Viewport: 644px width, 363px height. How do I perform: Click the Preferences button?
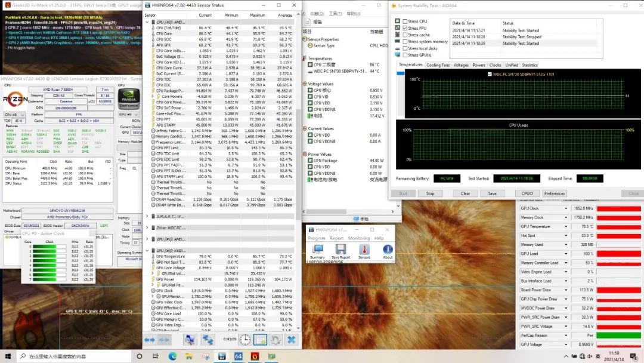(554, 193)
